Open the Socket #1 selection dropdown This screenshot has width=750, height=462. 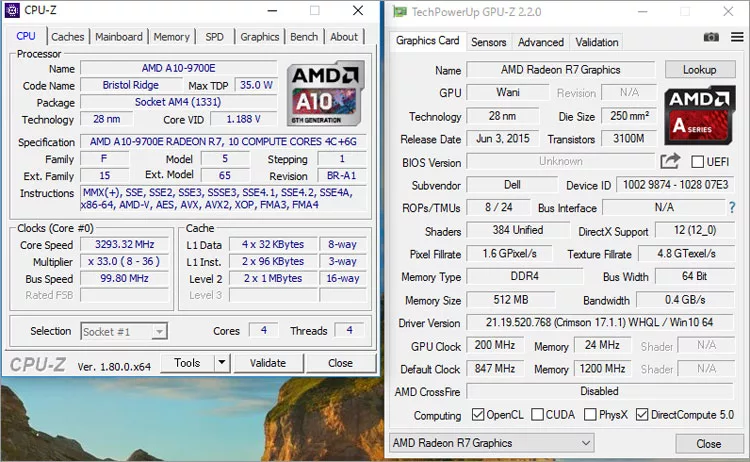coord(124,331)
